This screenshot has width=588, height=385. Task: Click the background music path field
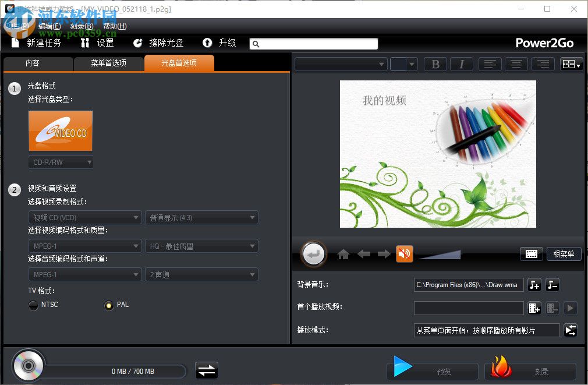[469, 285]
